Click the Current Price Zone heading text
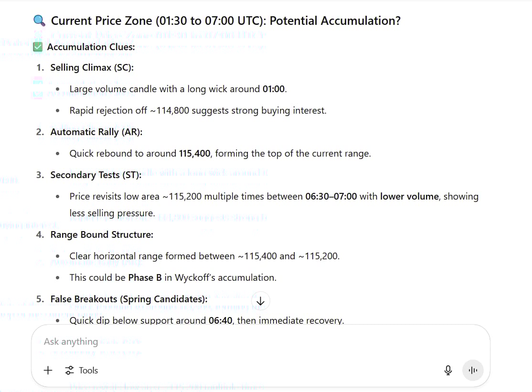 (225, 21)
